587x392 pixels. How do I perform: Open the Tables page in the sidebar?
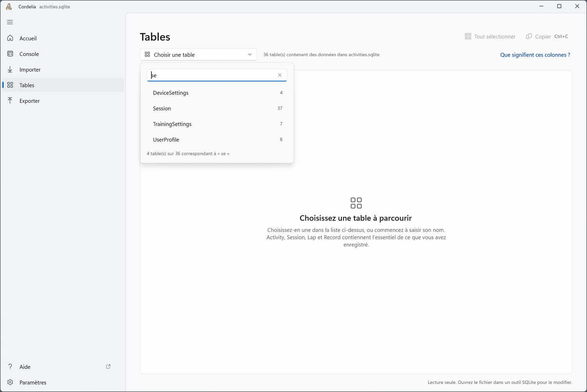coord(63,85)
